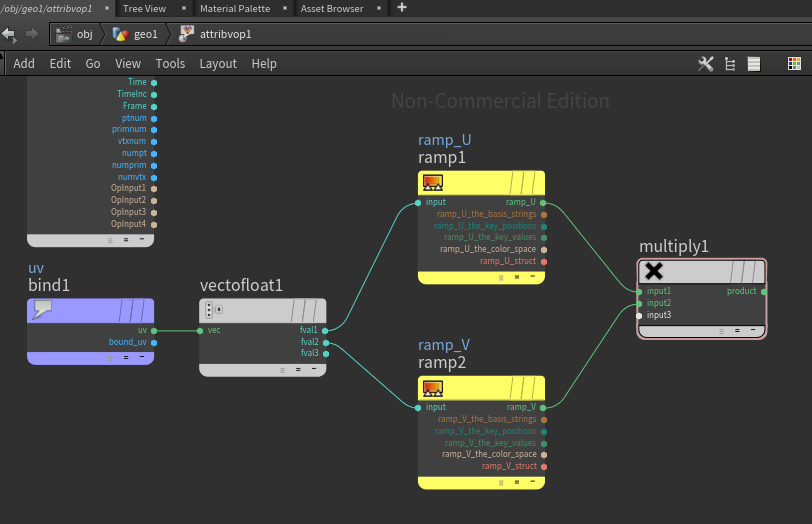Click the bind1 node's speech bubble icon
812x524 pixels.
(42, 310)
